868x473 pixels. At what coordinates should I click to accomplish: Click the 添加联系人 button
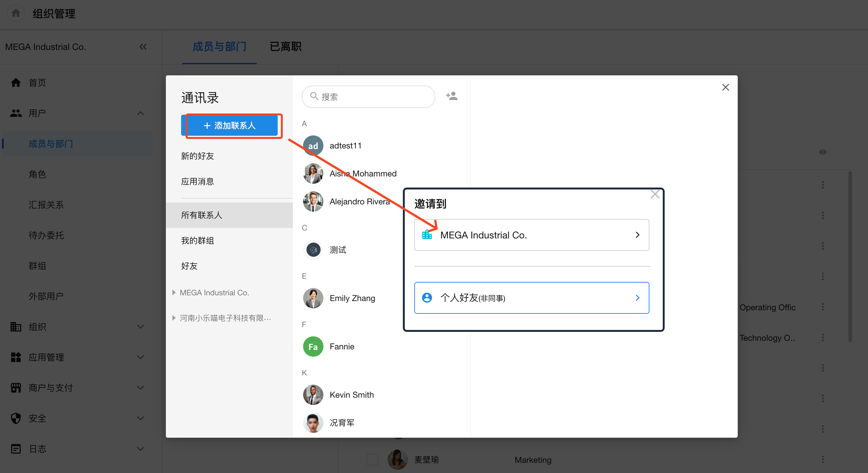click(x=229, y=126)
